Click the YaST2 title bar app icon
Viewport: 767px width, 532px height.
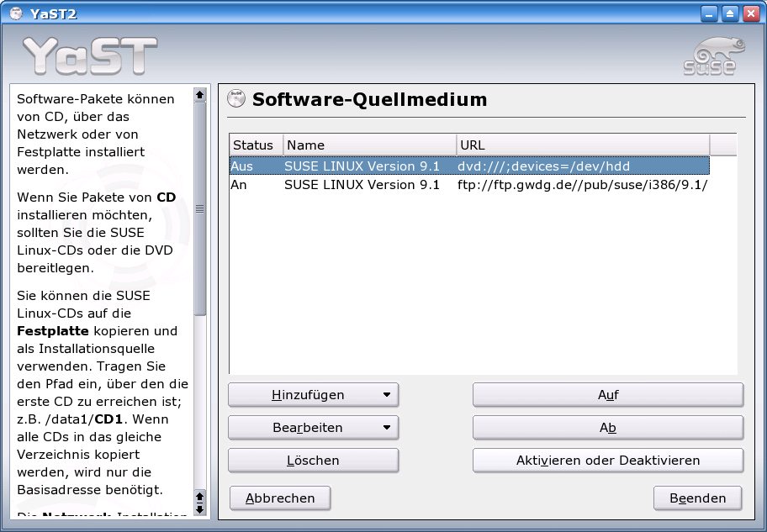(x=16, y=13)
